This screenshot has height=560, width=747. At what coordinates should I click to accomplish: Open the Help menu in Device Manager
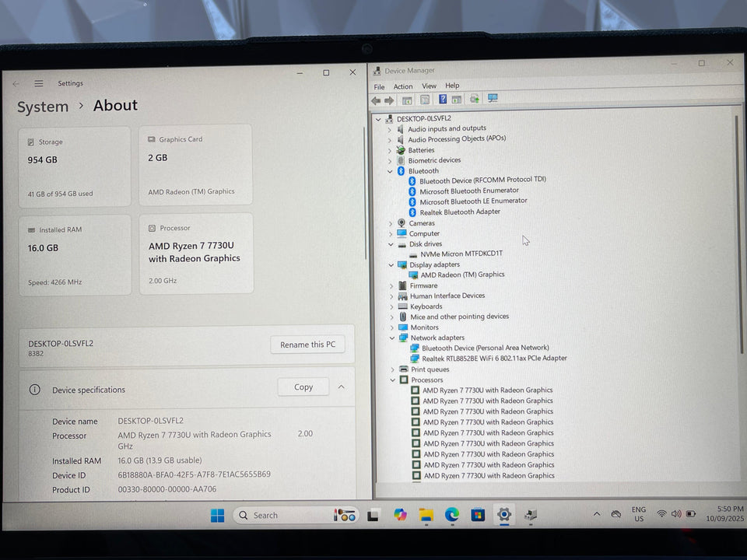452,86
